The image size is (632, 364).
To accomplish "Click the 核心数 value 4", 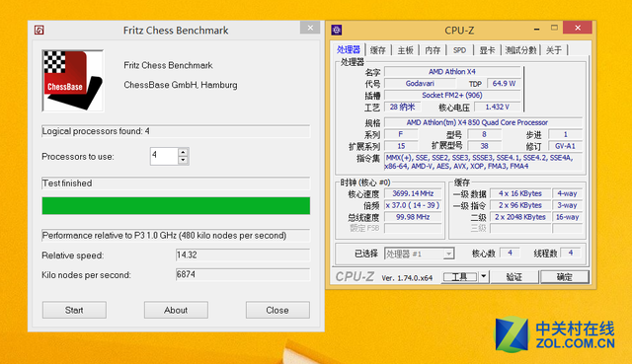I will click(x=510, y=253).
